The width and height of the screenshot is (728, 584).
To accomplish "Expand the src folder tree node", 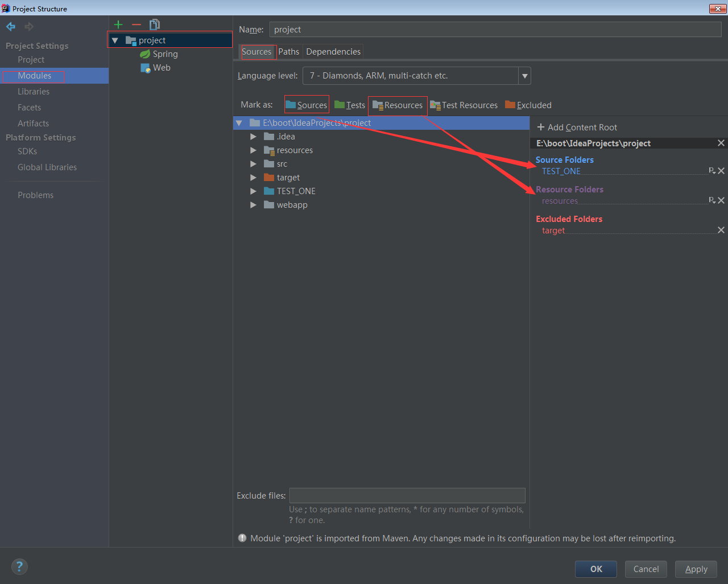I will pos(254,164).
